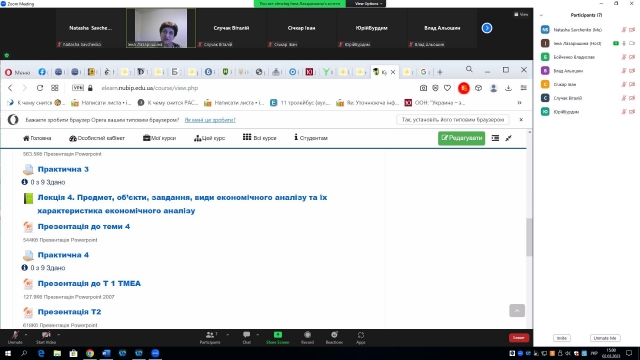Screen dimensions: 640x360
Task: Reload the page with the refresh icon
Action: click(x=40, y=88)
